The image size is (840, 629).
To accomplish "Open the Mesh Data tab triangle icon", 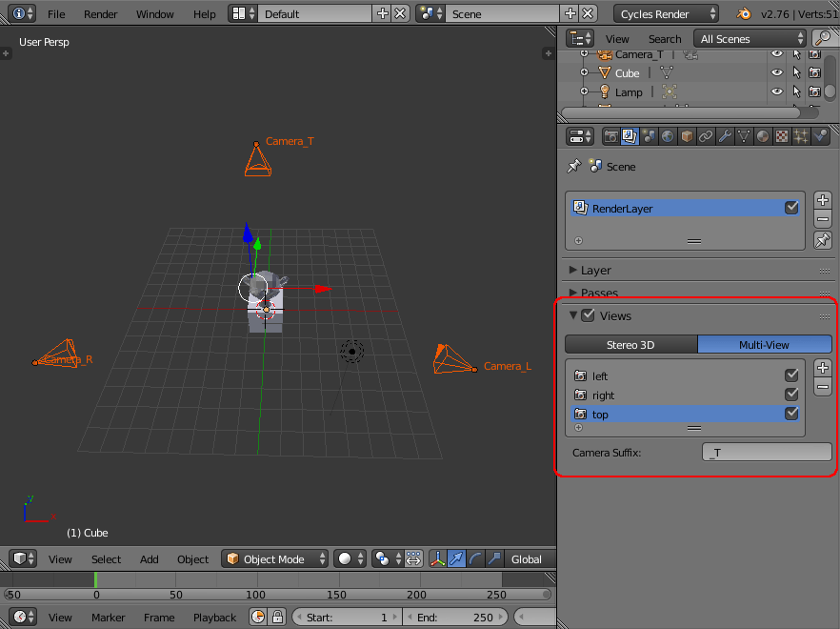I will click(x=744, y=136).
